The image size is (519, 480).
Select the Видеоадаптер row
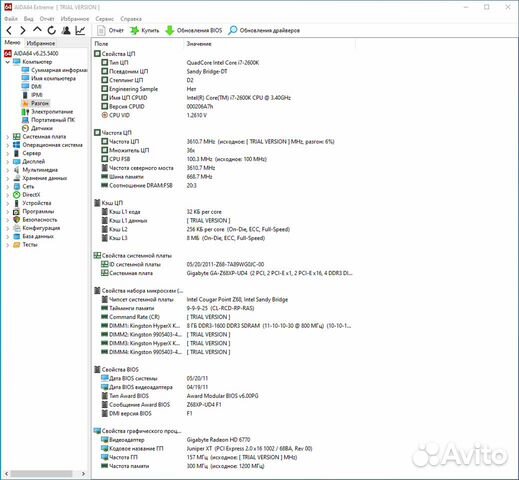click(176, 440)
